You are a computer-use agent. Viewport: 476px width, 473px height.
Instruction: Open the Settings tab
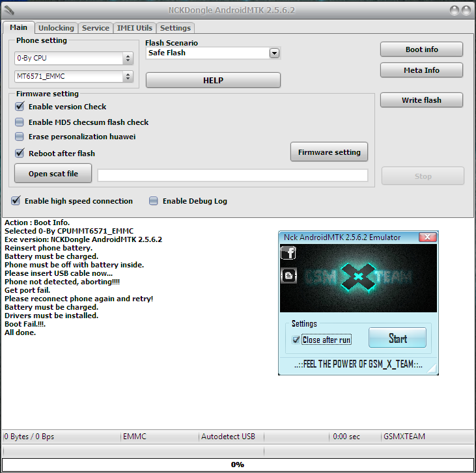(x=175, y=28)
